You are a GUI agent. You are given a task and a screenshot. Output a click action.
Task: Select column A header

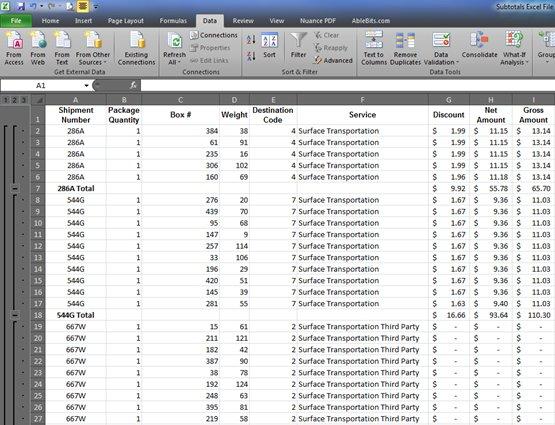coord(76,100)
